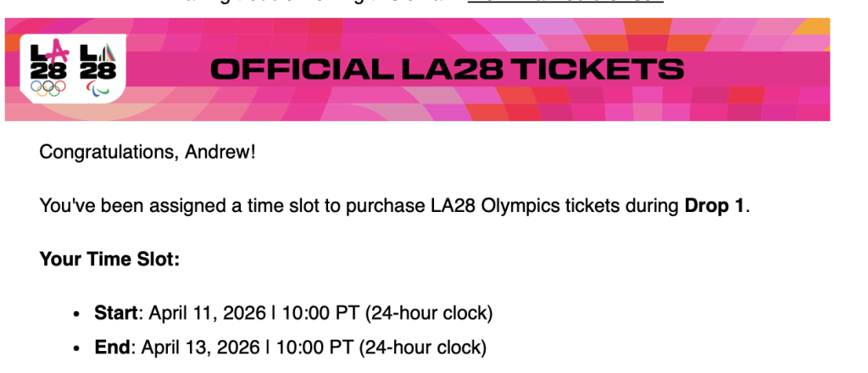
Task: Click "(24-hour clock)" on the End line
Action: pos(423,347)
